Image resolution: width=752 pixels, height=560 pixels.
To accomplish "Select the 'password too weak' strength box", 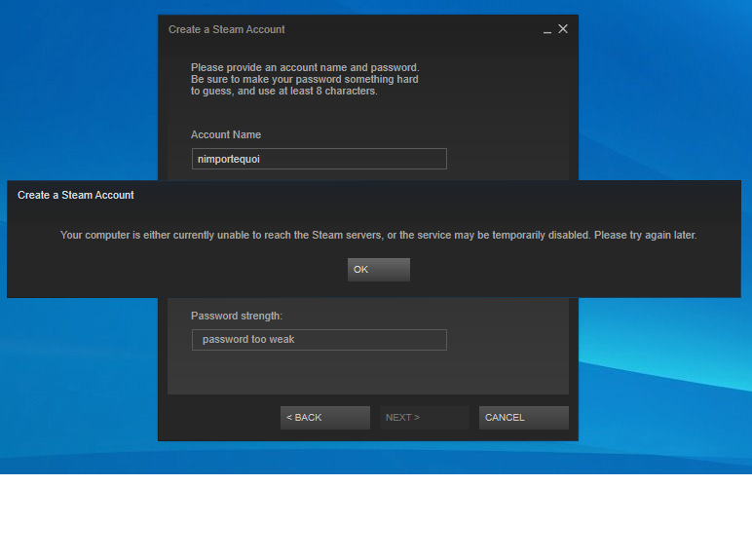I will point(319,340).
